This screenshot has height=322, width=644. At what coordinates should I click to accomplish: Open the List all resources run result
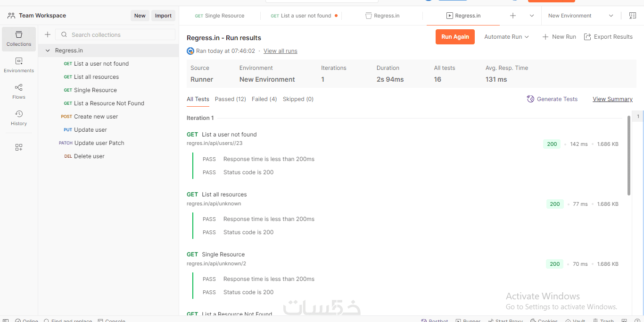[224, 195]
